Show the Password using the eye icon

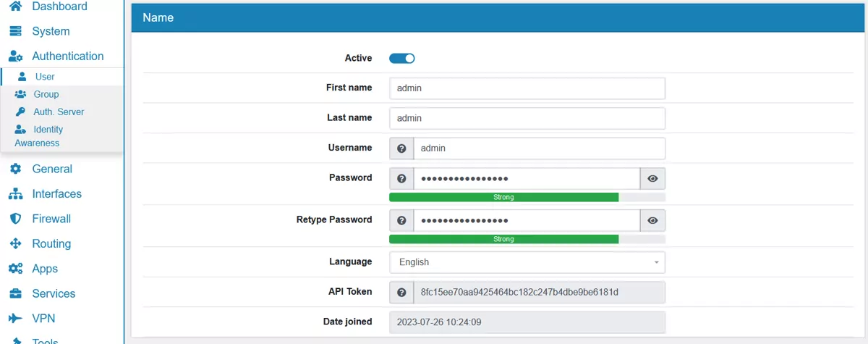[x=652, y=178]
